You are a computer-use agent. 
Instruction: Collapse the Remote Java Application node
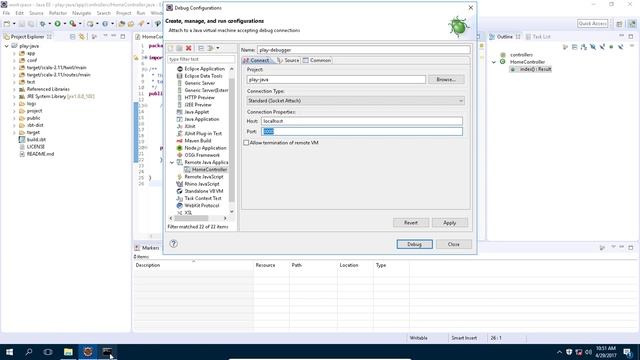[x=172, y=162]
